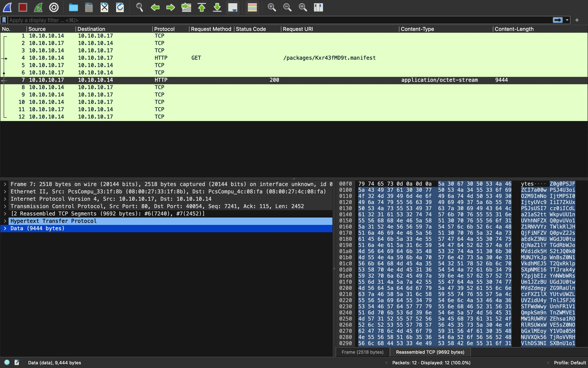The width and height of the screenshot is (588, 368).
Task: Sort by No. column header
Action: point(13,29)
